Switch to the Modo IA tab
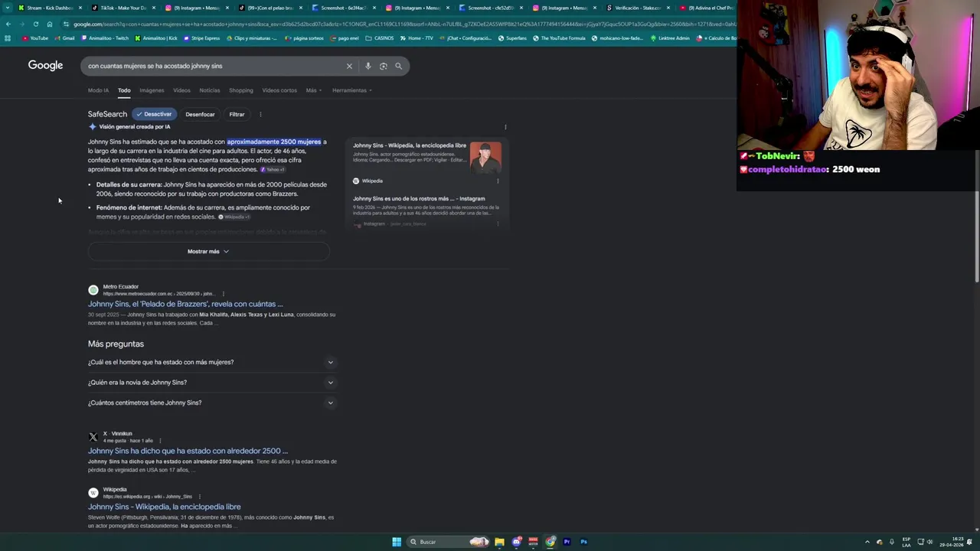Viewport: 980px width, 551px height. coord(98,90)
